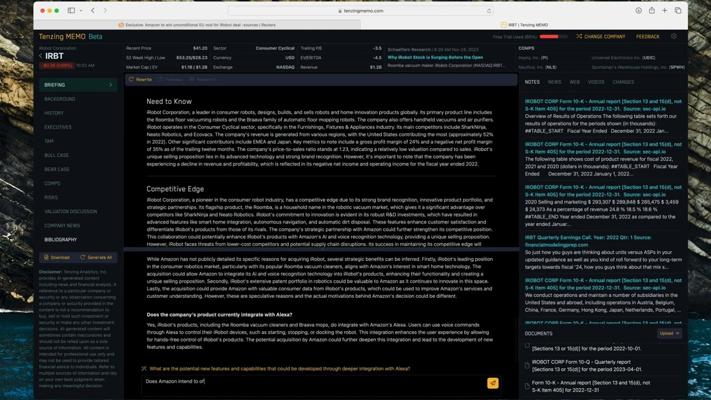
Task: Expand the Briefing section chevron
Action: pyautogui.click(x=110, y=85)
